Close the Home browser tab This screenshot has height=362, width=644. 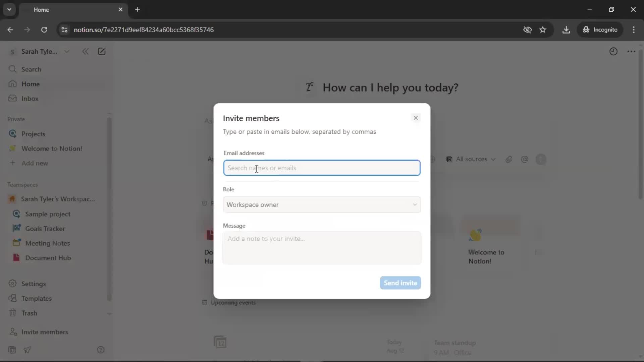(120, 10)
